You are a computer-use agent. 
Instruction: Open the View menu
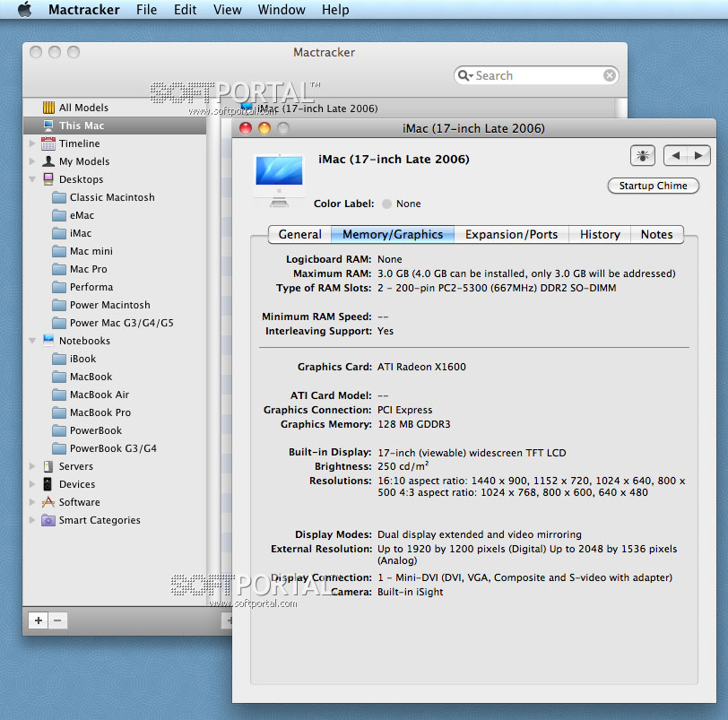227,10
